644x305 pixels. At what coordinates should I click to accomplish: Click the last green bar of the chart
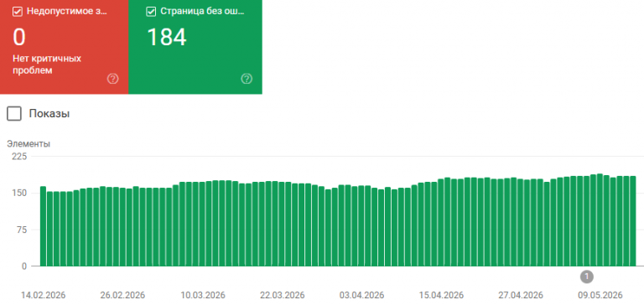click(x=633, y=221)
